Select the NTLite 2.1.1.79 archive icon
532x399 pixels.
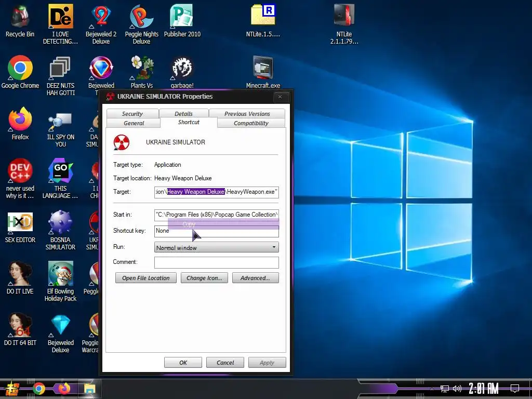pyautogui.click(x=344, y=24)
